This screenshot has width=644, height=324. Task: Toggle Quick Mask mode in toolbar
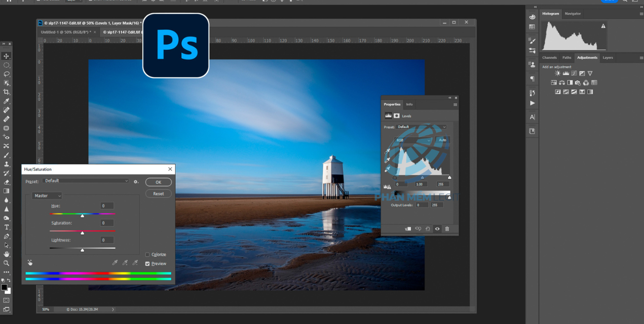coord(6,300)
